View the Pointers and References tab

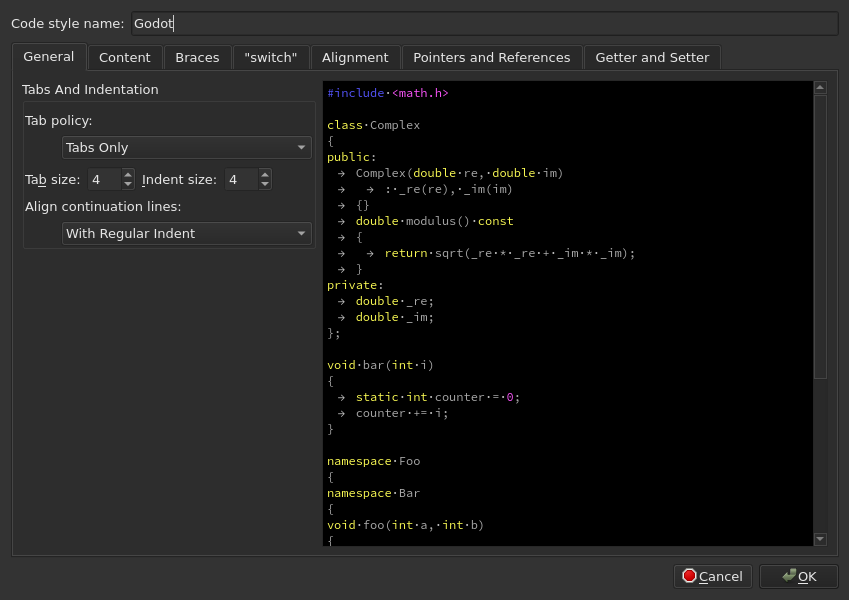492,57
